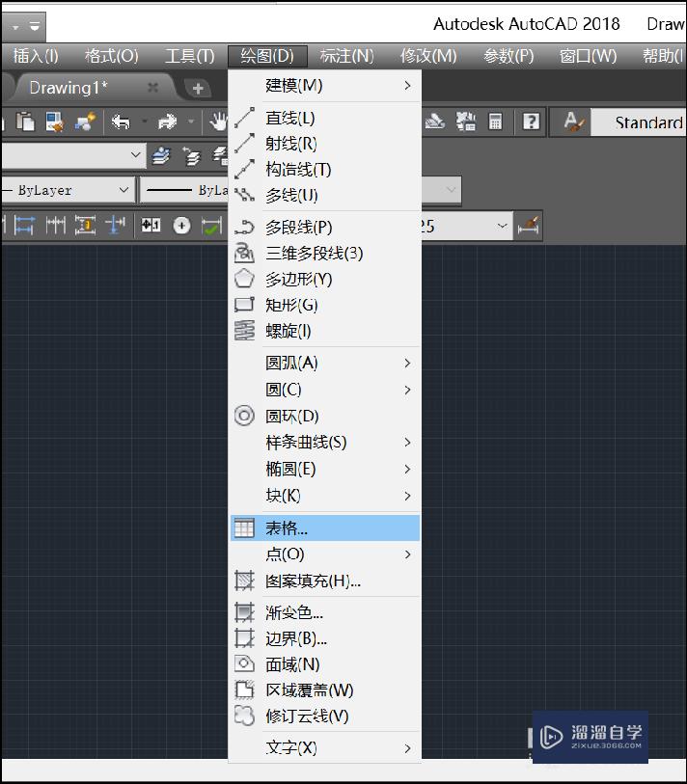The image size is (687, 784).
Task: Expand the Block (块) submenu
Action: [324, 496]
